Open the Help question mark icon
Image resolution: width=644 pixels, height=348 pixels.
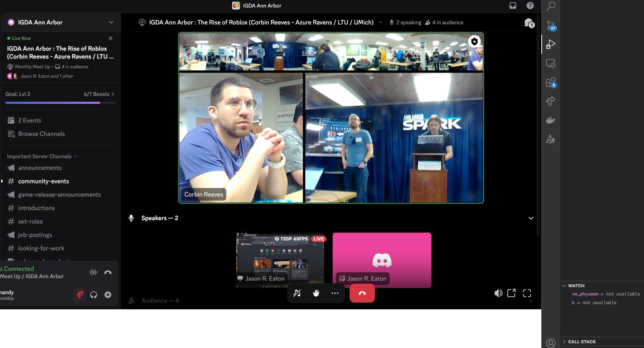(530, 6)
